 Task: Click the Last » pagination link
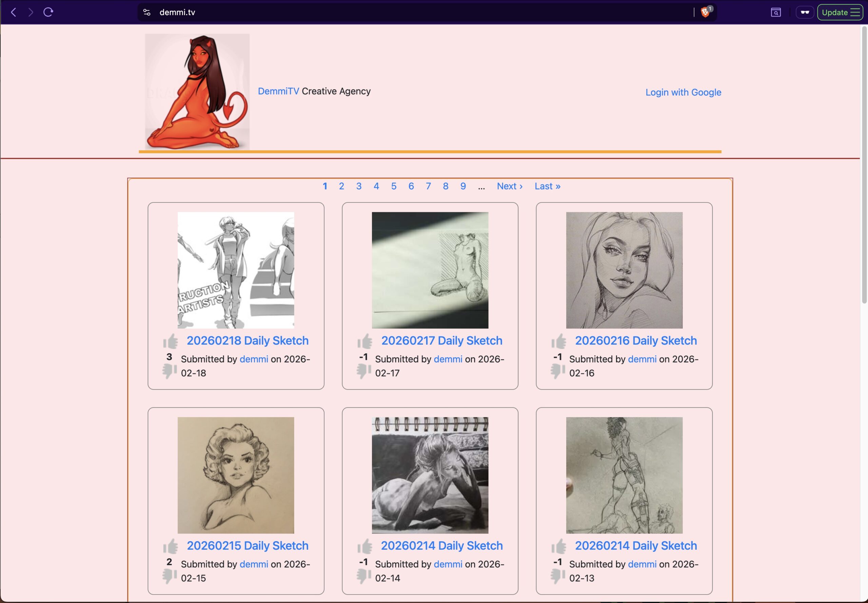[x=547, y=186]
